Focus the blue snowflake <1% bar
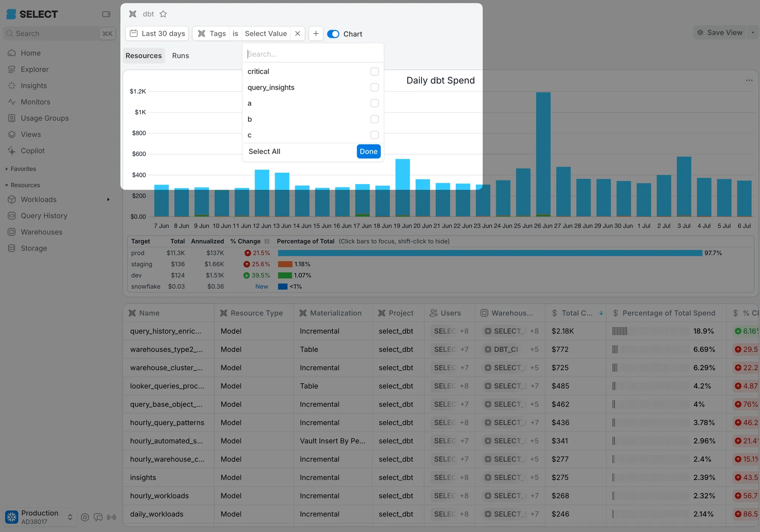The image size is (760, 532). [x=283, y=286]
